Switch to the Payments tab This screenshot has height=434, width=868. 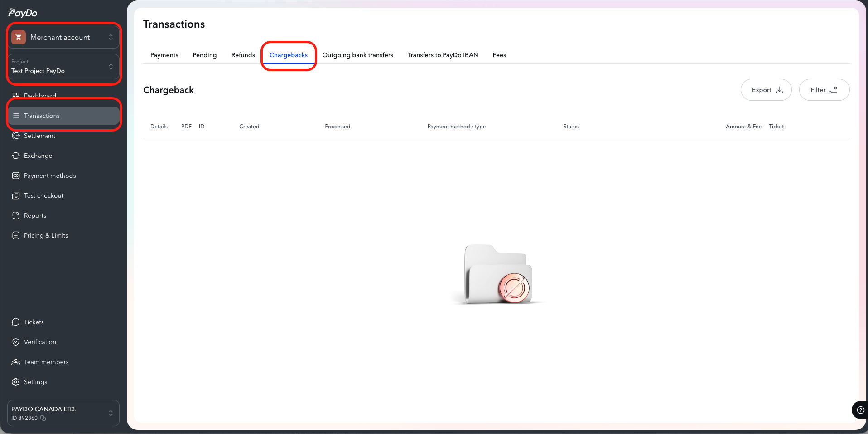pyautogui.click(x=164, y=55)
